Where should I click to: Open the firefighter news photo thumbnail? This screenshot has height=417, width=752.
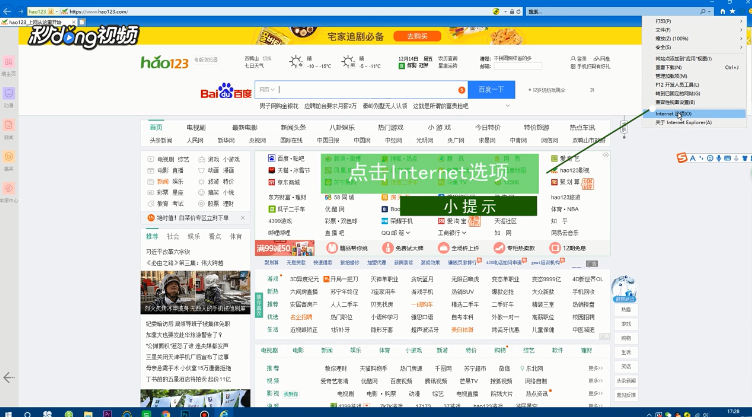195,293
